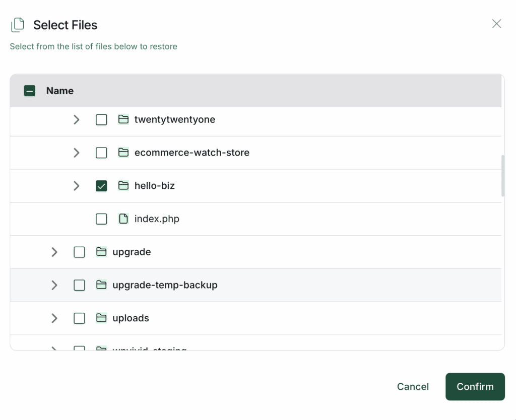Uncheck the hello-biz folder checkbox
The height and width of the screenshot is (420, 516).
pyautogui.click(x=101, y=186)
